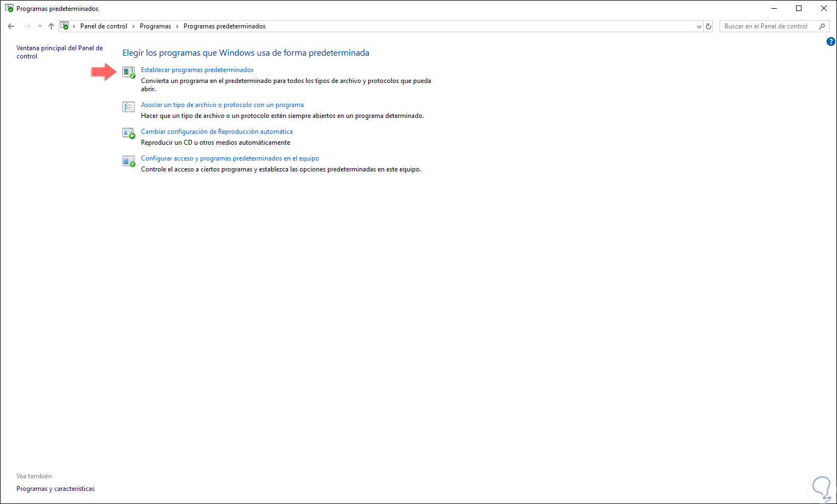The image size is (837, 504).
Task: Open Establecer programas predeterminados link
Action: 197,70
